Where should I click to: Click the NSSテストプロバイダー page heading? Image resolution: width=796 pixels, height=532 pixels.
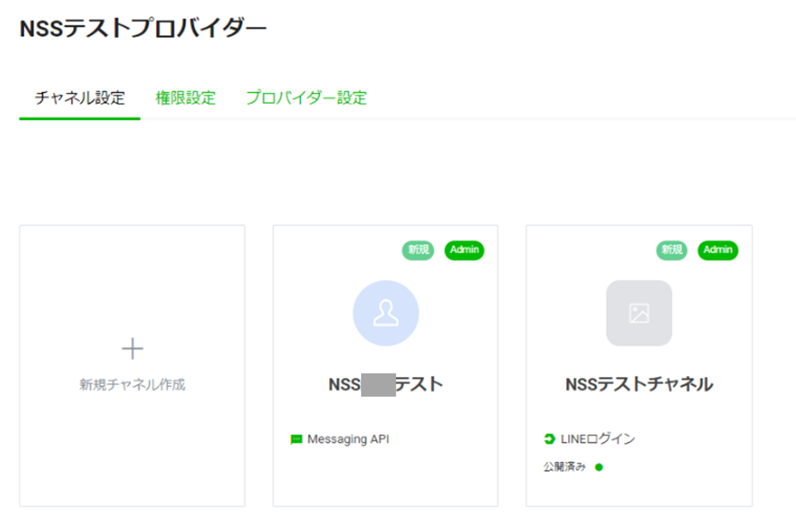click(143, 28)
